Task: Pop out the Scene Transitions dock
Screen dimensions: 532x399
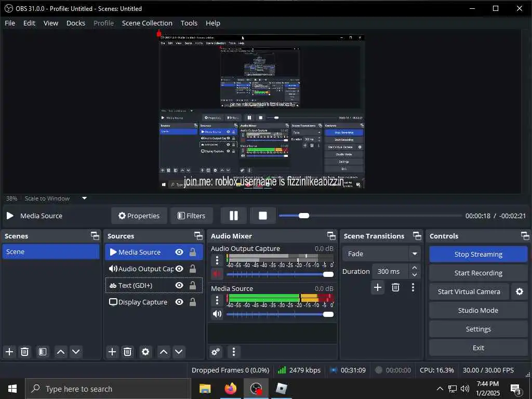Action: [x=417, y=236]
